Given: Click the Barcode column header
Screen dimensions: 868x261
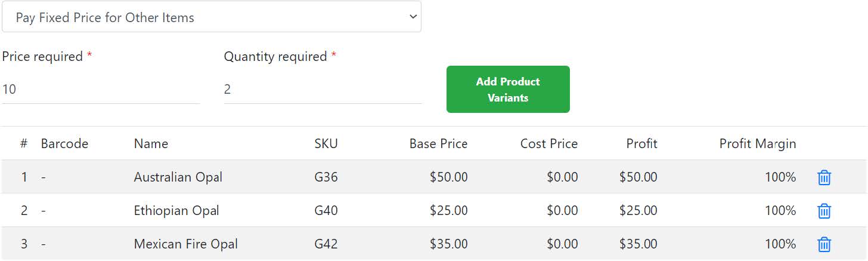Looking at the screenshot, I should pos(64,144).
